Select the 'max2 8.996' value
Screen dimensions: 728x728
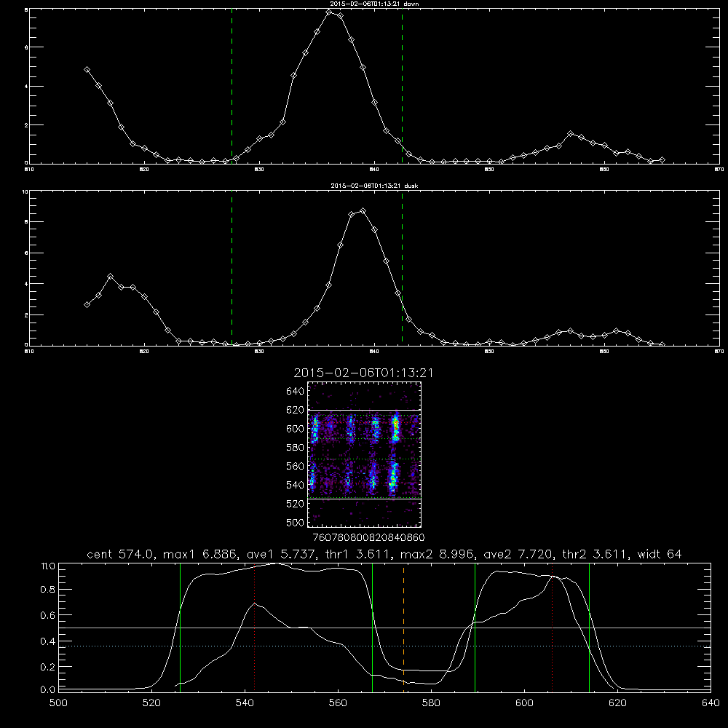tap(436, 554)
